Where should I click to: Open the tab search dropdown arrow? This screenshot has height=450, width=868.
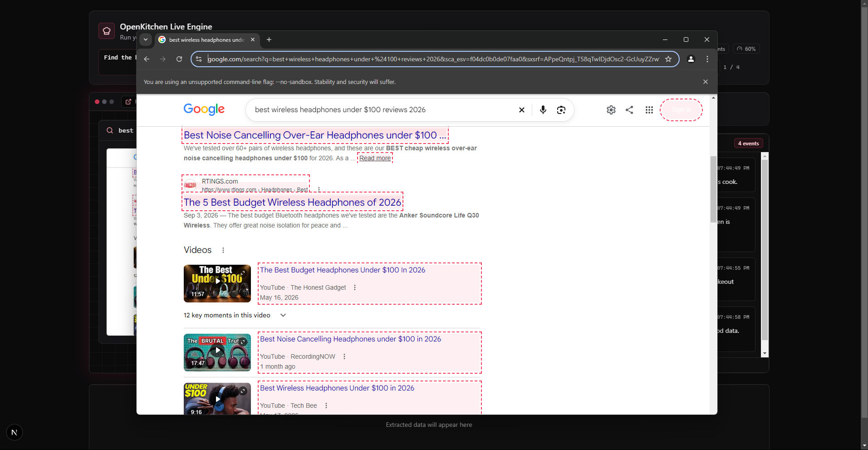(x=146, y=40)
